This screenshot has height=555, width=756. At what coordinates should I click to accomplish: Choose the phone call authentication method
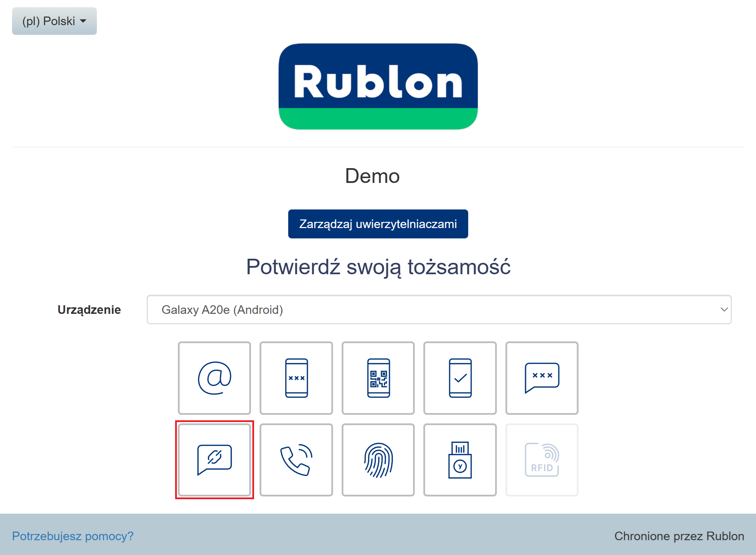[296, 460]
